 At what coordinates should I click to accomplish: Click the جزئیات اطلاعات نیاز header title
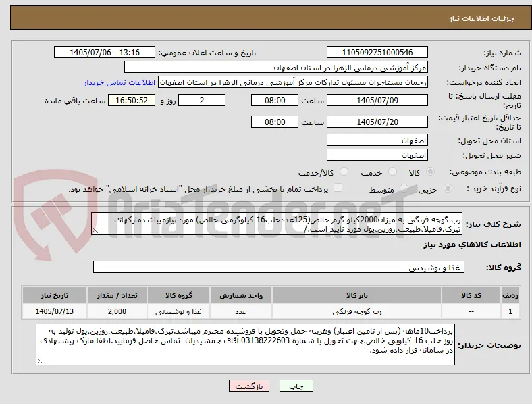point(482,18)
